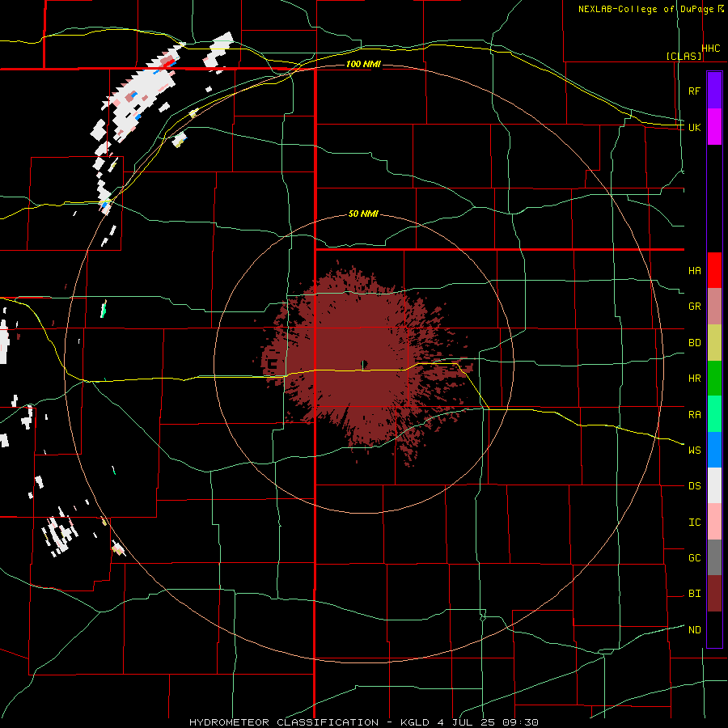Click the BD legend label

(694, 343)
